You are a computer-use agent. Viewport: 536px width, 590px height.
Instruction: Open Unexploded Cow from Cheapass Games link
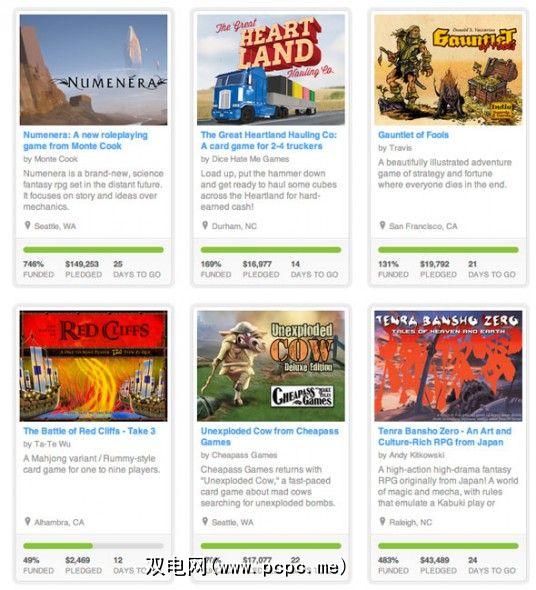[x=270, y=436]
